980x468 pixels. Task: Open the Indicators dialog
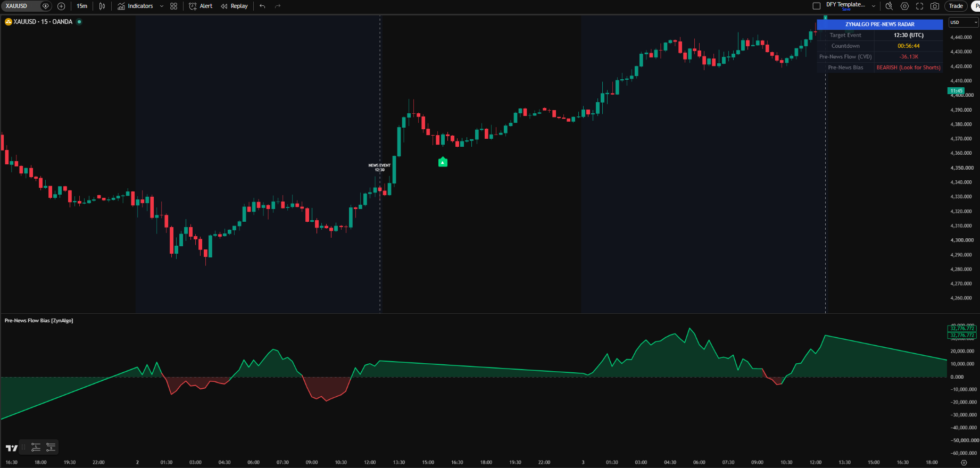pyautogui.click(x=135, y=6)
